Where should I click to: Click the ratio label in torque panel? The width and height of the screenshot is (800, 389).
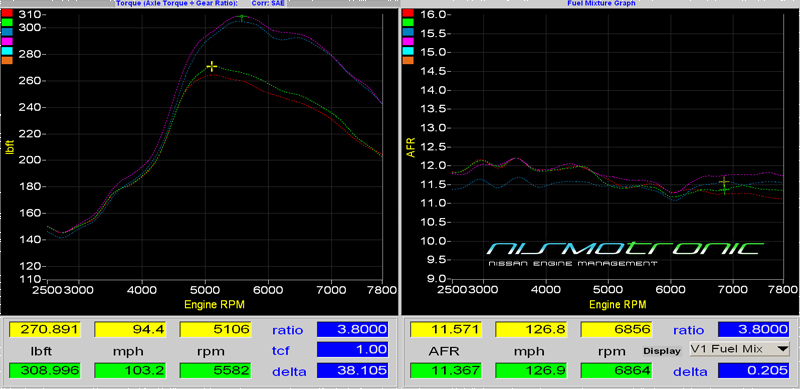click(287, 330)
